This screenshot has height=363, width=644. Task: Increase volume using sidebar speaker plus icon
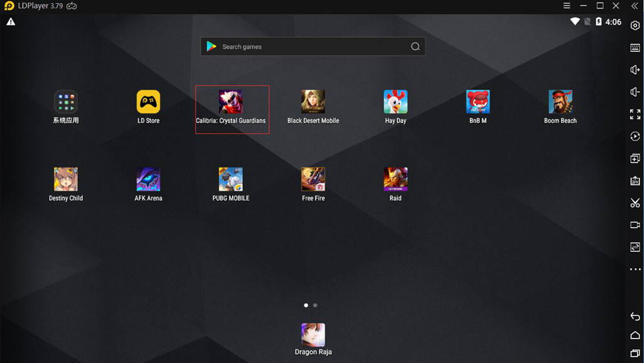click(635, 70)
